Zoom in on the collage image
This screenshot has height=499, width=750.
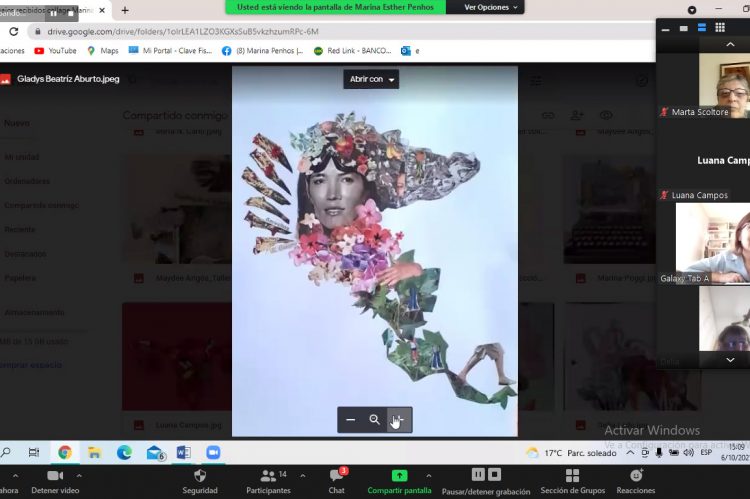[x=398, y=420]
